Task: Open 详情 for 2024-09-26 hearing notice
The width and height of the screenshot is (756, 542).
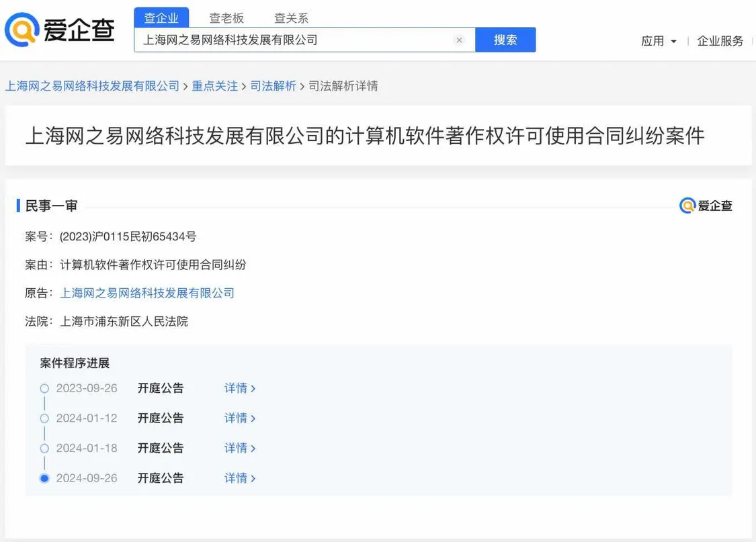Action: [240, 478]
